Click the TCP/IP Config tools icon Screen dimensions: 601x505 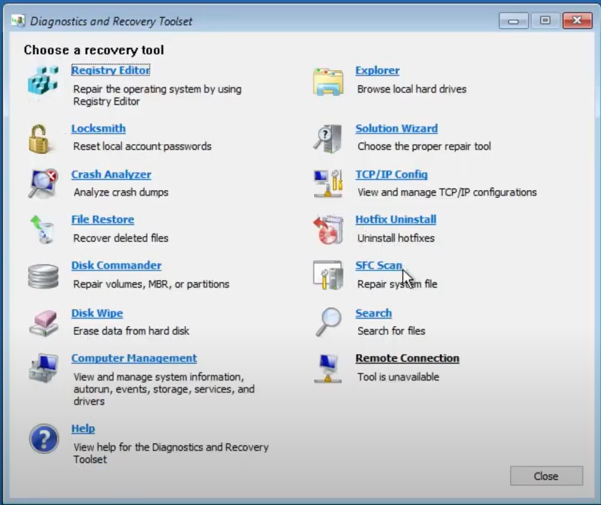tap(328, 184)
